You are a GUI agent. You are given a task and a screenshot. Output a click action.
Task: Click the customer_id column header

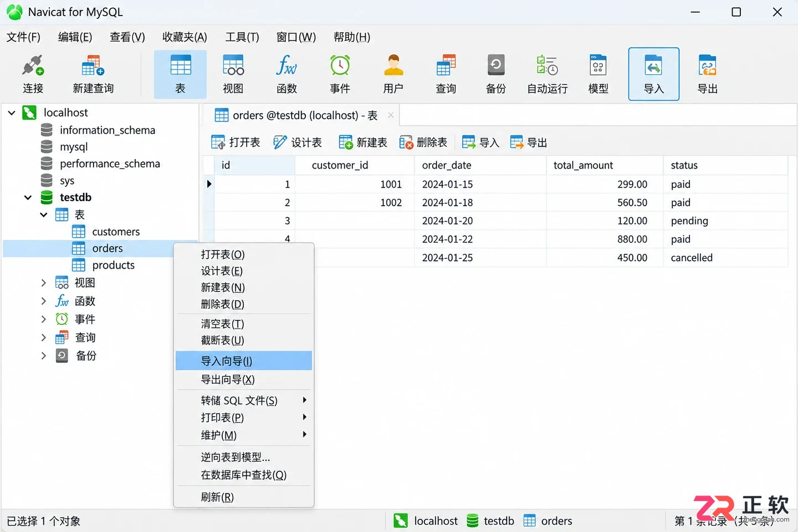[x=355, y=165]
